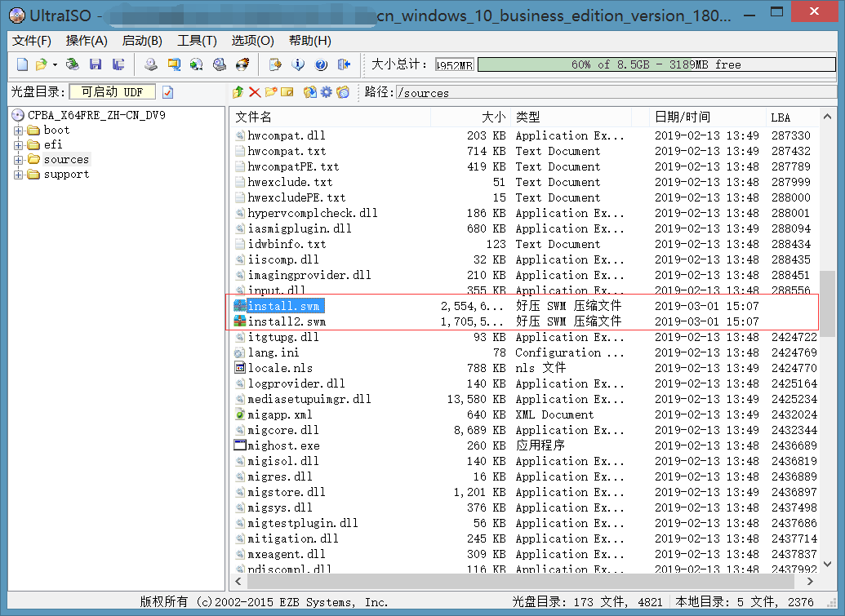845x616 pixels.
Task: Select the boot folder in tree
Action: pos(56,130)
